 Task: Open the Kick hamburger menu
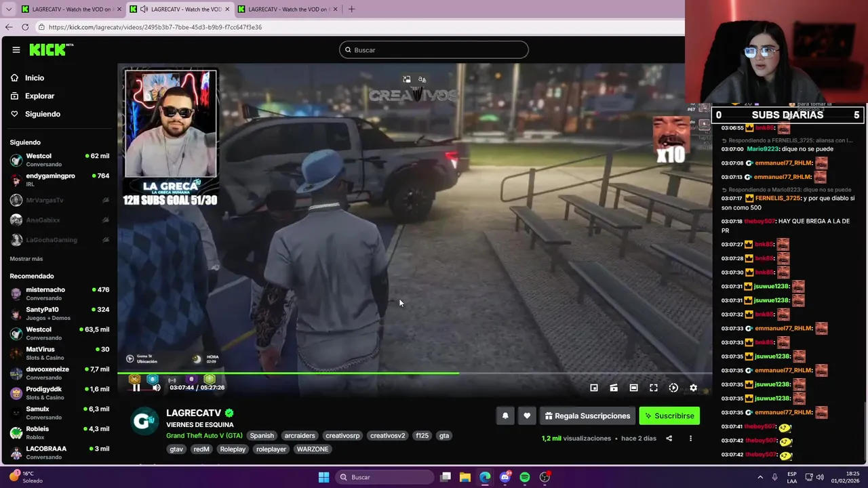coord(16,49)
